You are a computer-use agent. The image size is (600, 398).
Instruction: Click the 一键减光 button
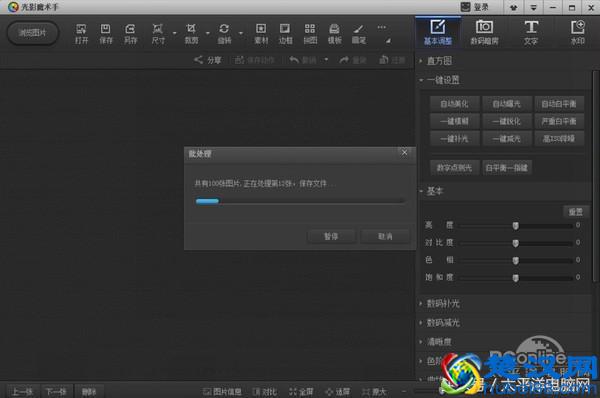coord(507,139)
